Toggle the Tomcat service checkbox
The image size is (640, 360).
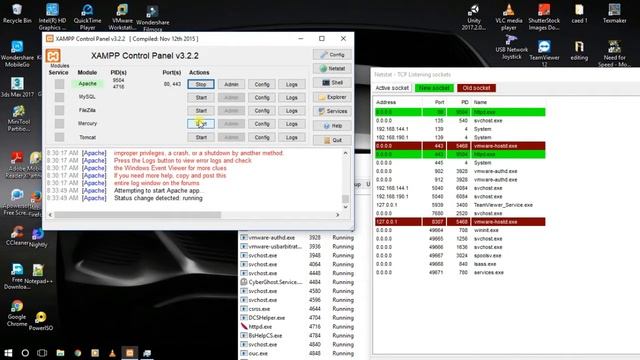pos(60,137)
